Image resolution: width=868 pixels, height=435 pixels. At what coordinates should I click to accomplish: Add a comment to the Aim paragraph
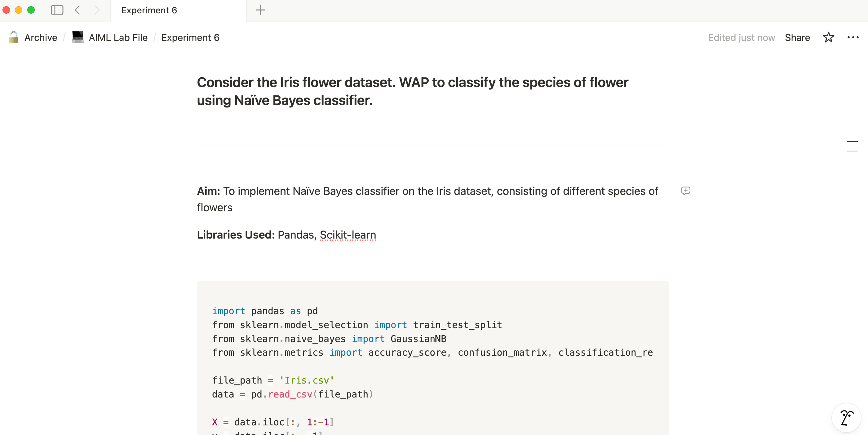(685, 191)
